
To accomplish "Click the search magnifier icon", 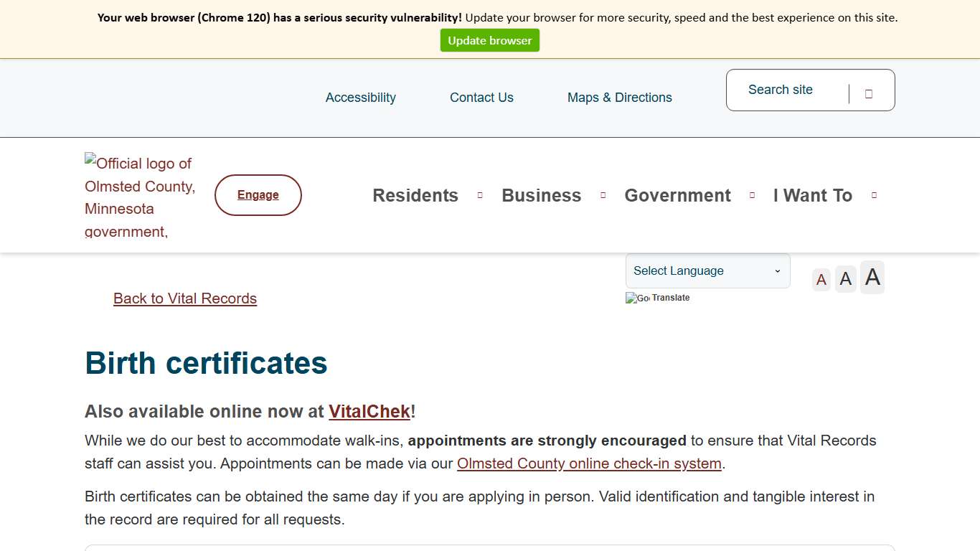I will pos(869,93).
